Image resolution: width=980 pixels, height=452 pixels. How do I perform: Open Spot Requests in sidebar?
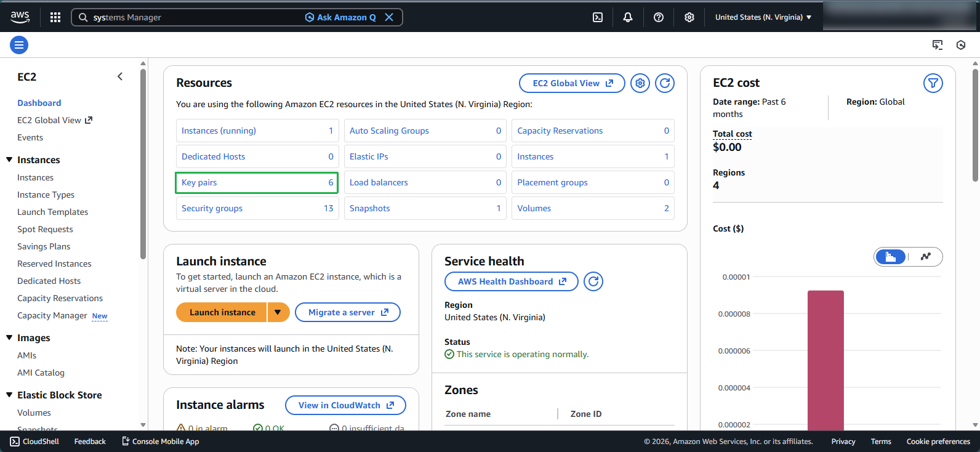[x=45, y=229]
